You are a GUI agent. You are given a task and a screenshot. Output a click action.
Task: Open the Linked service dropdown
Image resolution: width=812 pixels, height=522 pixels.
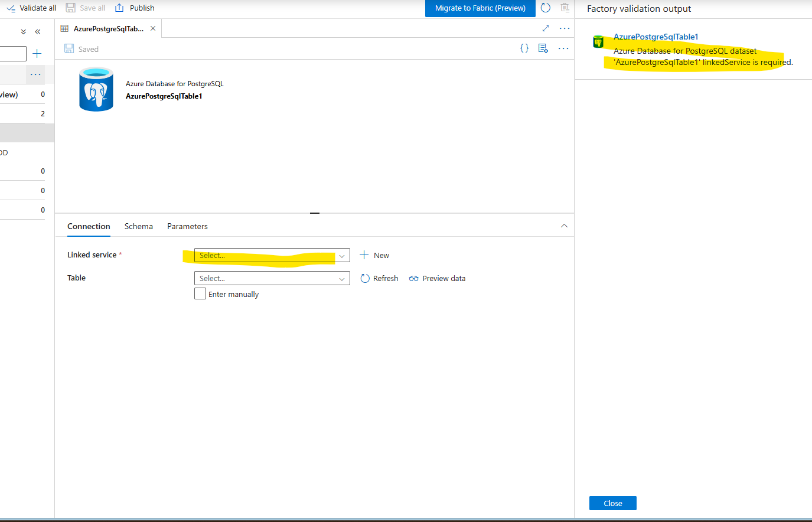(272, 255)
